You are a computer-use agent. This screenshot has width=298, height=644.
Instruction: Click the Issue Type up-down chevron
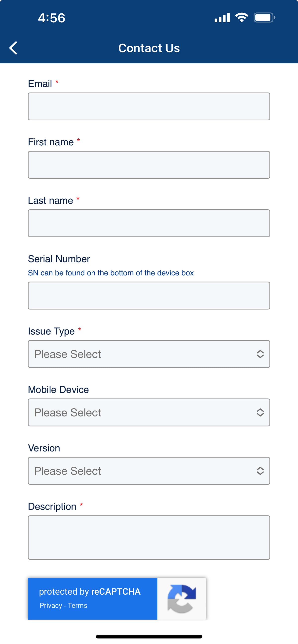[x=260, y=354]
